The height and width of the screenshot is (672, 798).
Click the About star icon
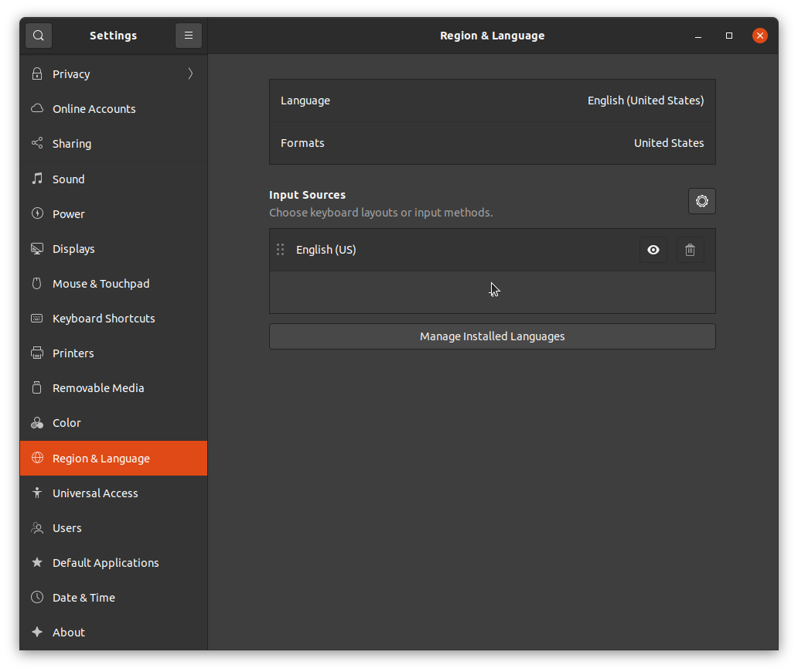pos(37,633)
